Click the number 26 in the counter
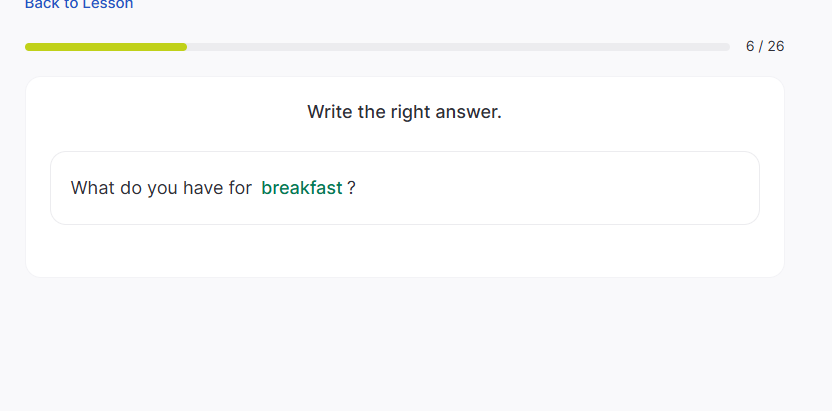The width and height of the screenshot is (832, 411). click(x=775, y=46)
